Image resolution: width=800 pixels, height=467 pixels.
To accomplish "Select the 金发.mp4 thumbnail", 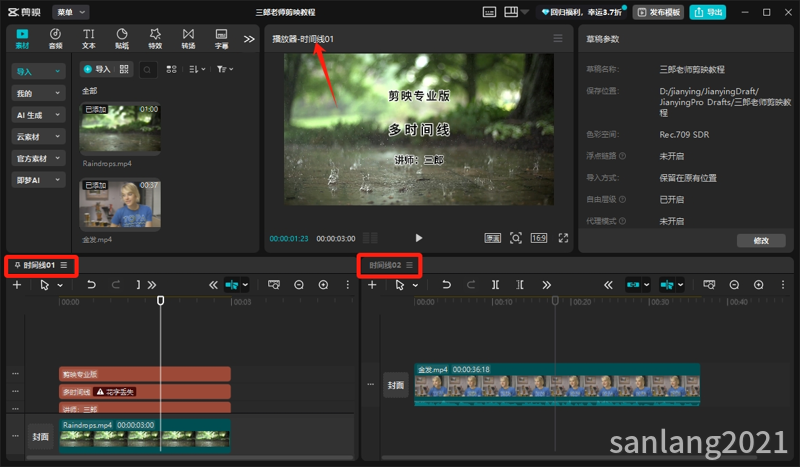I will click(x=120, y=205).
